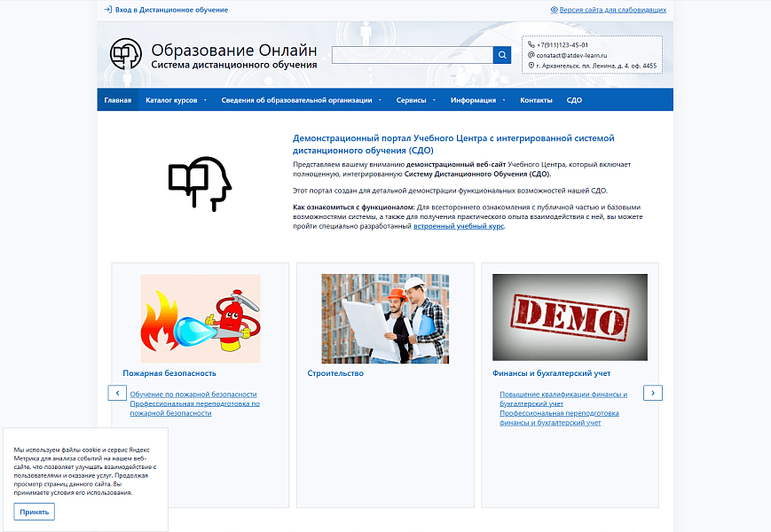771x532 pixels.
Task: Click into the site search field
Action: pos(412,55)
